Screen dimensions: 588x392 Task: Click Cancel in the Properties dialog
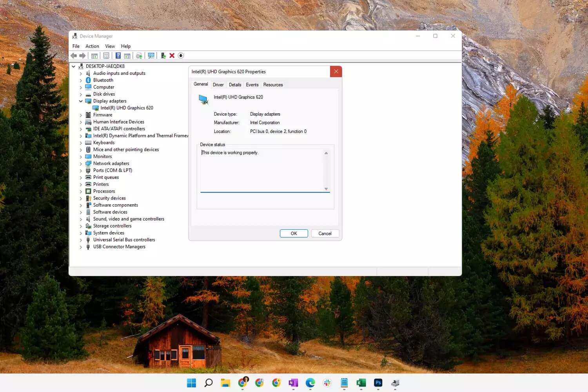pyautogui.click(x=325, y=233)
